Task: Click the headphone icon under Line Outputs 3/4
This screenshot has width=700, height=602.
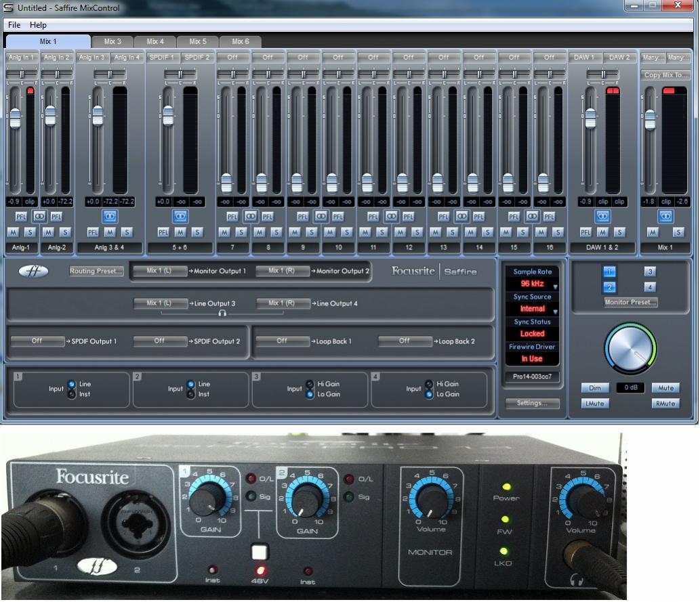Action: click(x=222, y=314)
